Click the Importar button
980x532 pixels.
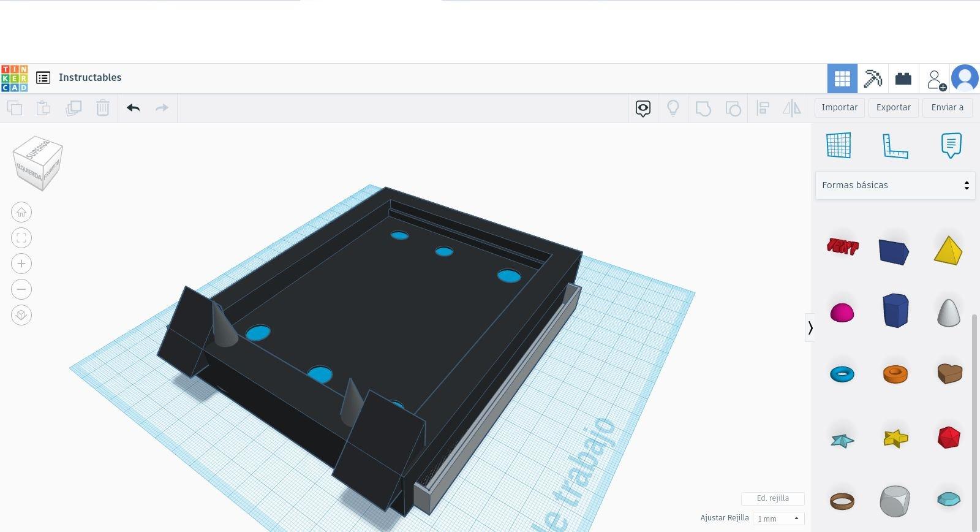(x=840, y=107)
